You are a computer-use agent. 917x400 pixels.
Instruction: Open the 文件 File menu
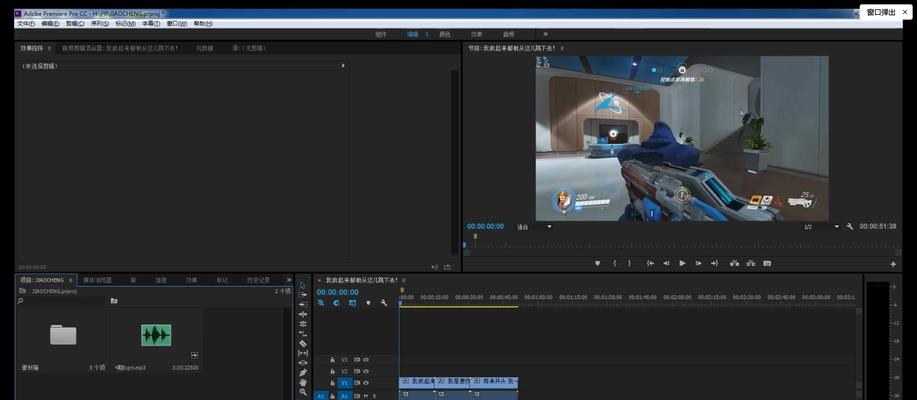click(26, 24)
